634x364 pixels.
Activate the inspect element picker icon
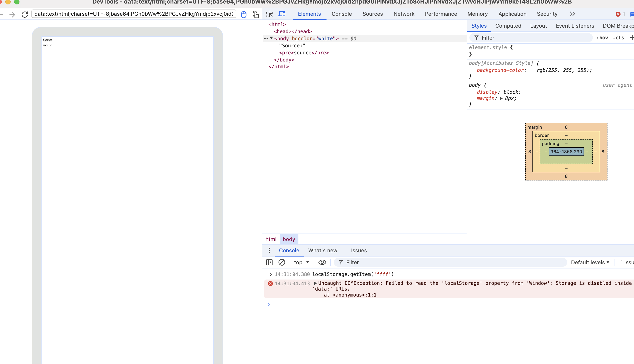pos(269,14)
